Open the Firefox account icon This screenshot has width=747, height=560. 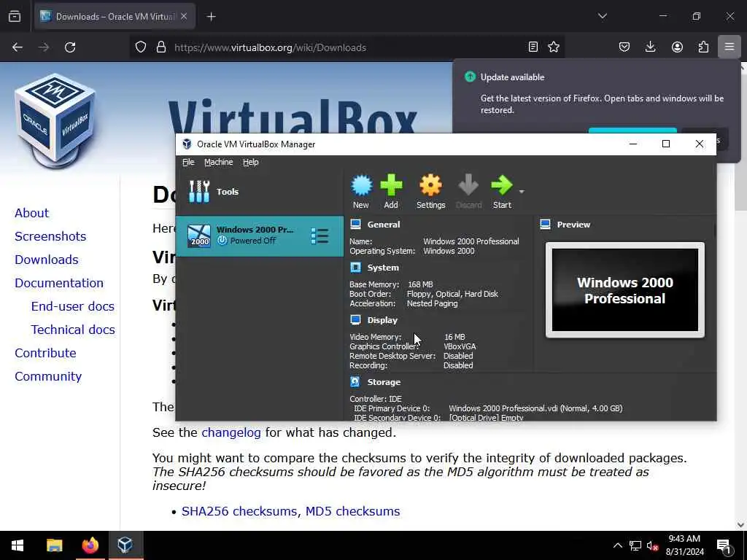[677, 47]
